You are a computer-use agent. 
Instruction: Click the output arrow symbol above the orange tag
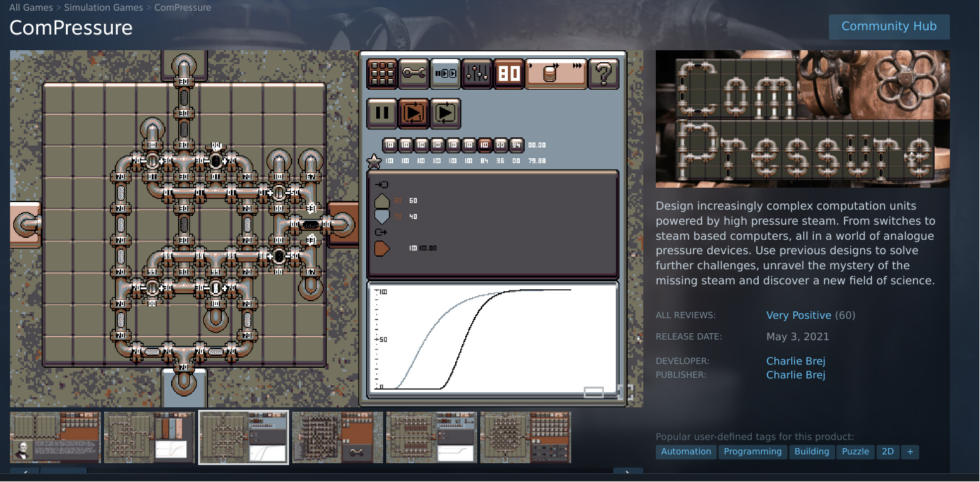coord(381,232)
